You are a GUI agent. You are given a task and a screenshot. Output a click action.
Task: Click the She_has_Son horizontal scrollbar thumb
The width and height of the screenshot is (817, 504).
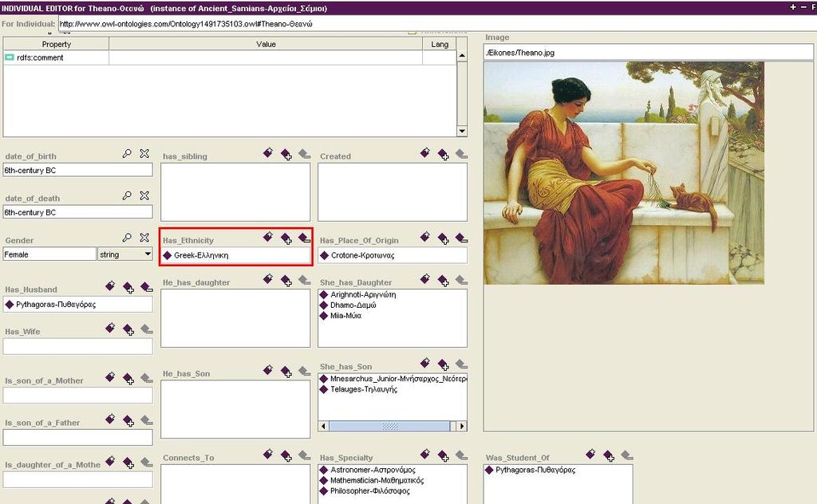coord(389,426)
